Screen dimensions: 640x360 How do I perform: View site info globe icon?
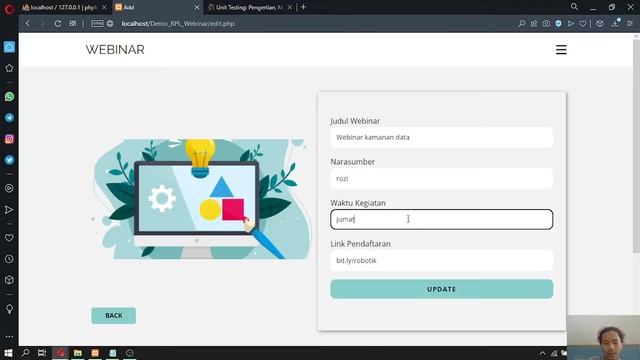[110, 24]
